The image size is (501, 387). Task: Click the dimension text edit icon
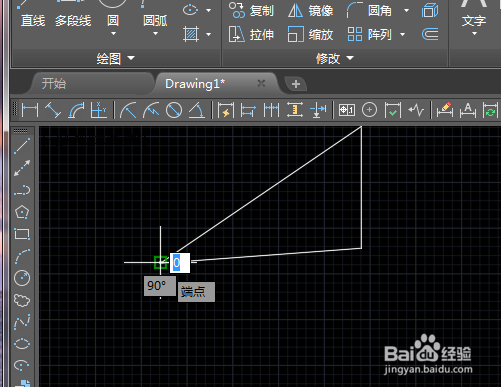click(468, 110)
